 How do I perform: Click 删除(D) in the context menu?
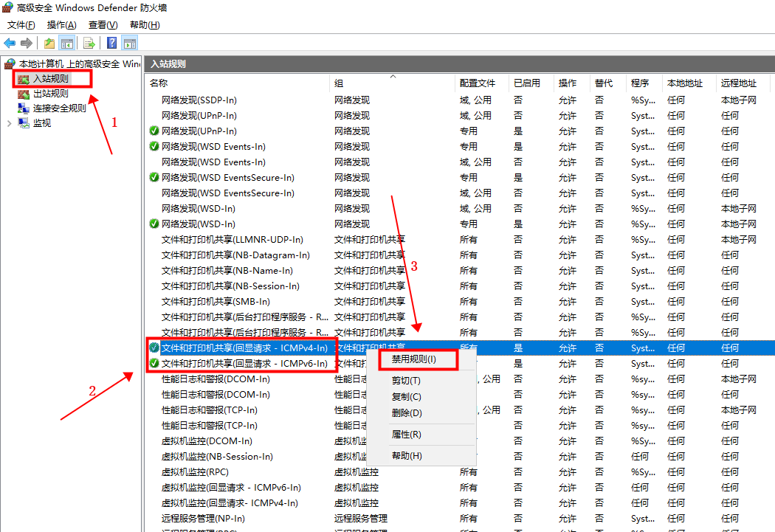[407, 413]
